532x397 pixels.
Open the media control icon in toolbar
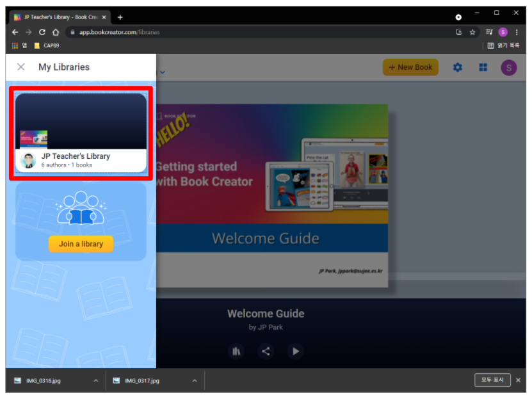click(489, 32)
